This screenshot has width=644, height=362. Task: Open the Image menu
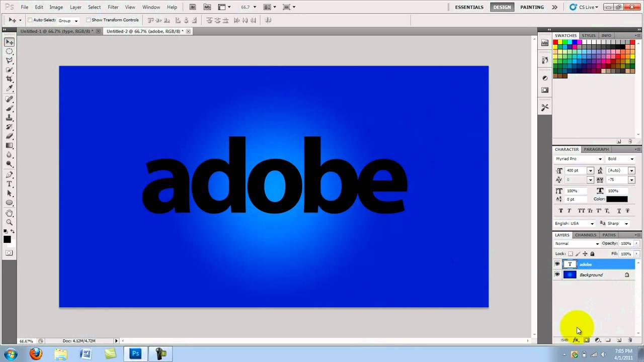[x=56, y=7]
